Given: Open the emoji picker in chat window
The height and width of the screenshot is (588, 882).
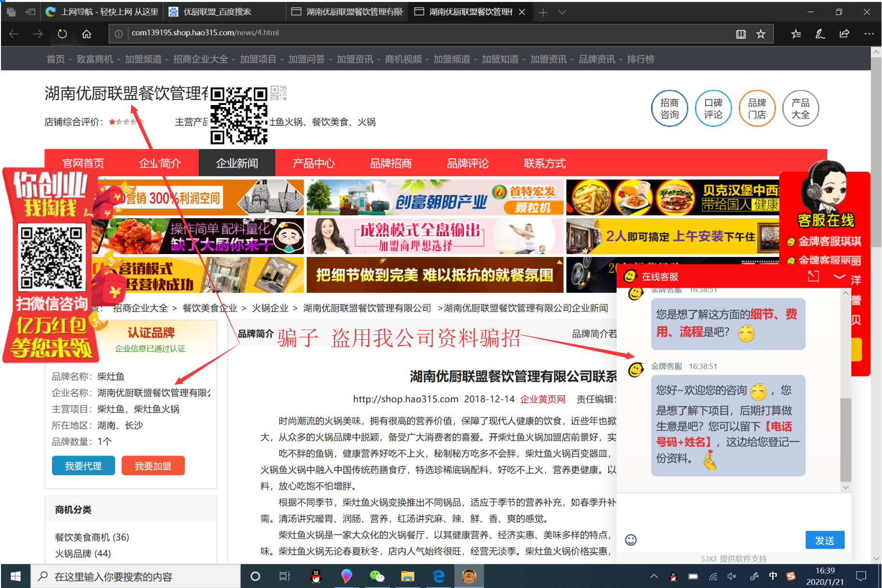Looking at the screenshot, I should click(631, 540).
